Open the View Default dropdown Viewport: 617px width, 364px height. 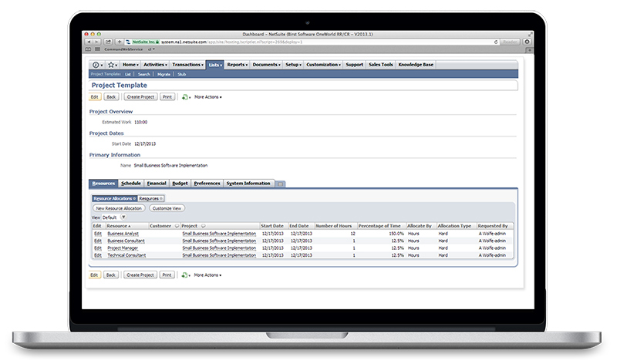123,217
